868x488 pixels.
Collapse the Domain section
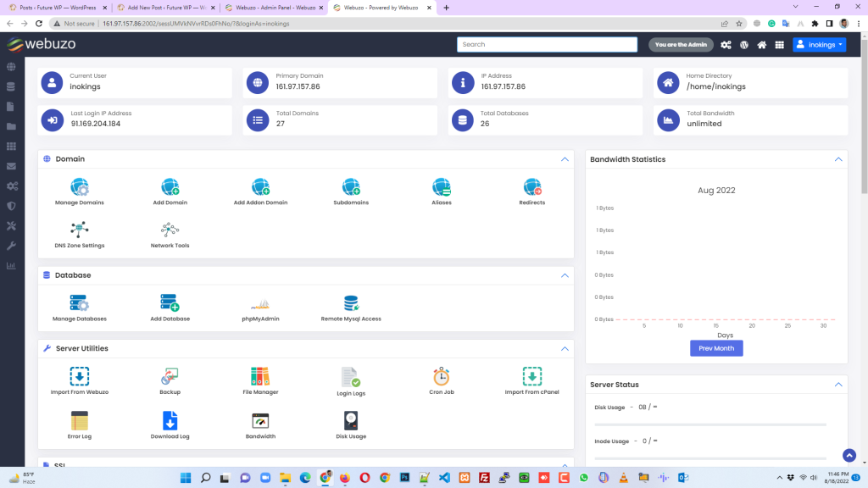pos(565,159)
